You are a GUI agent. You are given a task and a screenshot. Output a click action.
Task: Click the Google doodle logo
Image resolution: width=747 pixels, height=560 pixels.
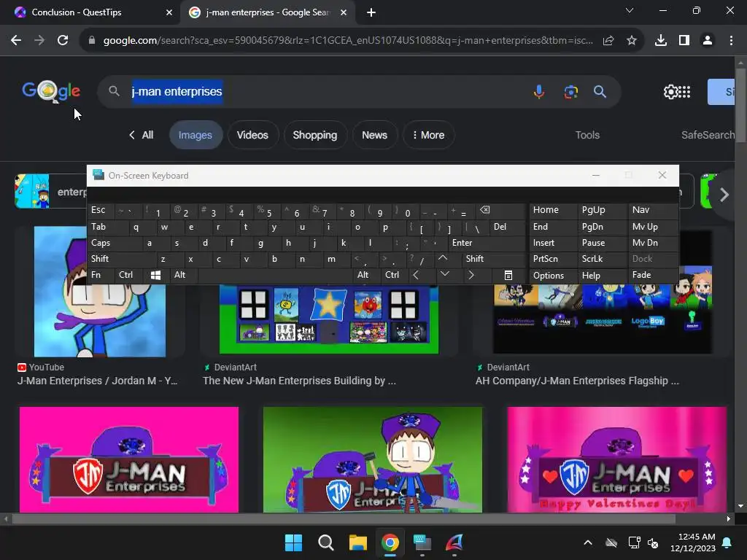[51, 91]
